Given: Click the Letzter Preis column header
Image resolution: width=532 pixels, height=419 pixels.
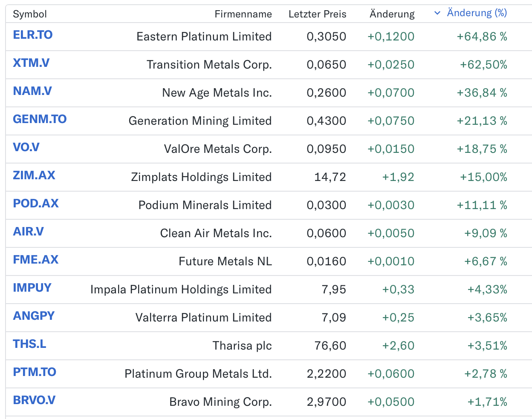Looking at the screenshot, I should (x=317, y=14).
